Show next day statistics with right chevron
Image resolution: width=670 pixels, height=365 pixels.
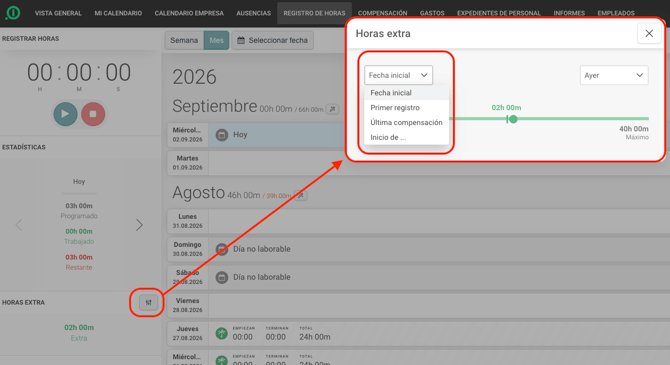(x=139, y=225)
